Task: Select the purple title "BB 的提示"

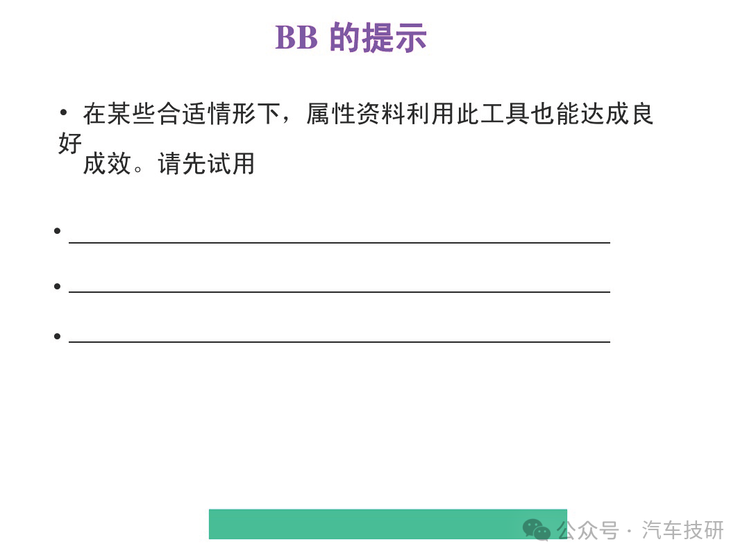Action: click(x=351, y=37)
